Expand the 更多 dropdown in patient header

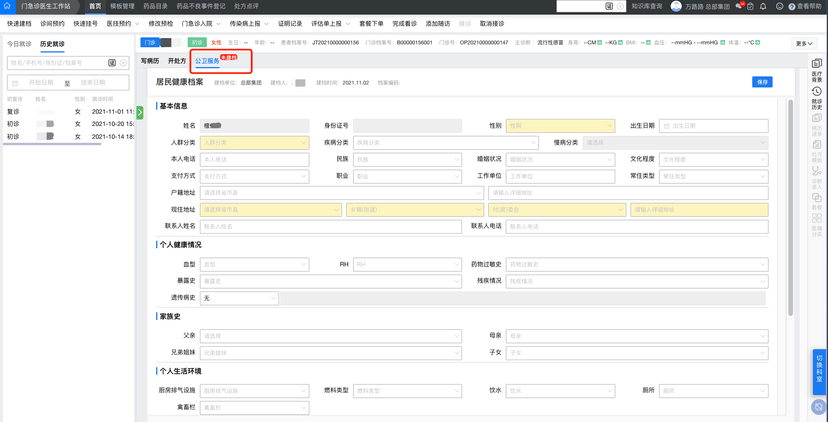click(x=804, y=44)
